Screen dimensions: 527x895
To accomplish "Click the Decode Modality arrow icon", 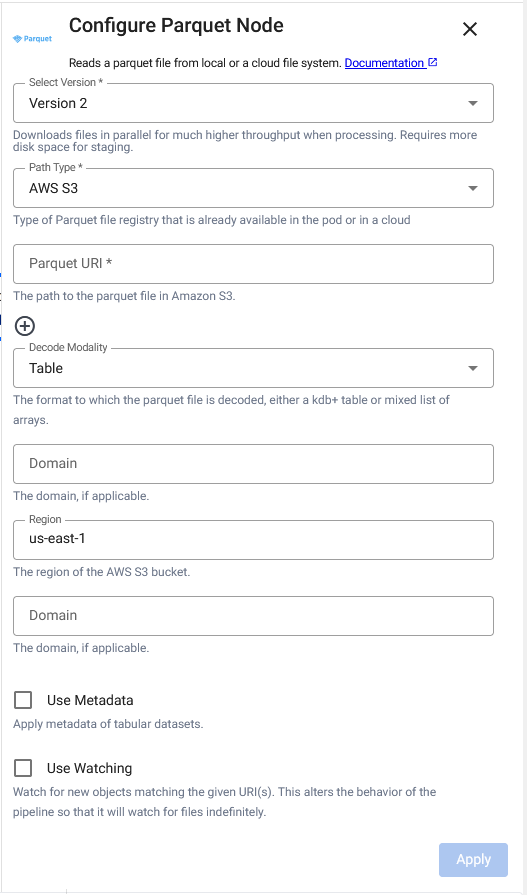I will pos(473,368).
